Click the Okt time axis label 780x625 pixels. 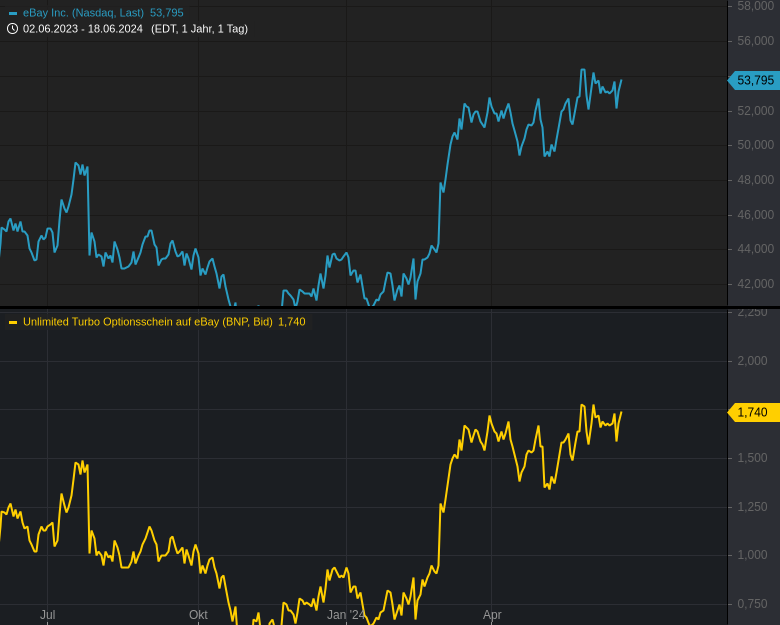point(198,615)
